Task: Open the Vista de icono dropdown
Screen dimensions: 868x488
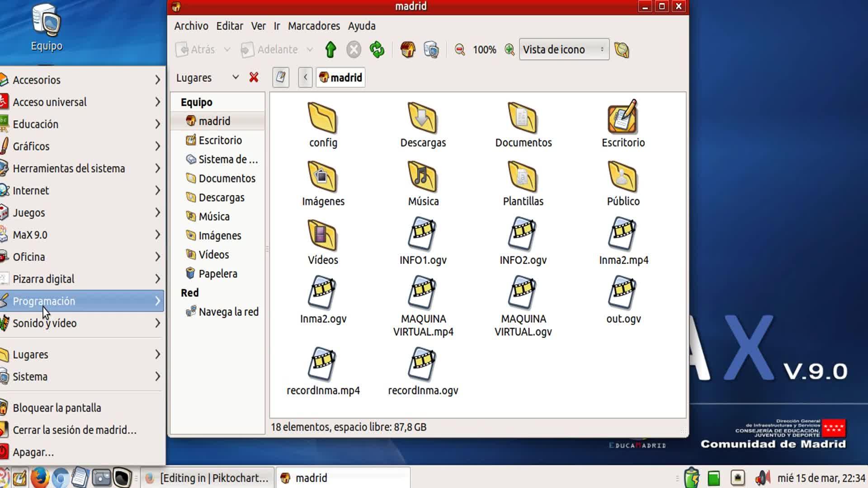Action: click(x=563, y=50)
